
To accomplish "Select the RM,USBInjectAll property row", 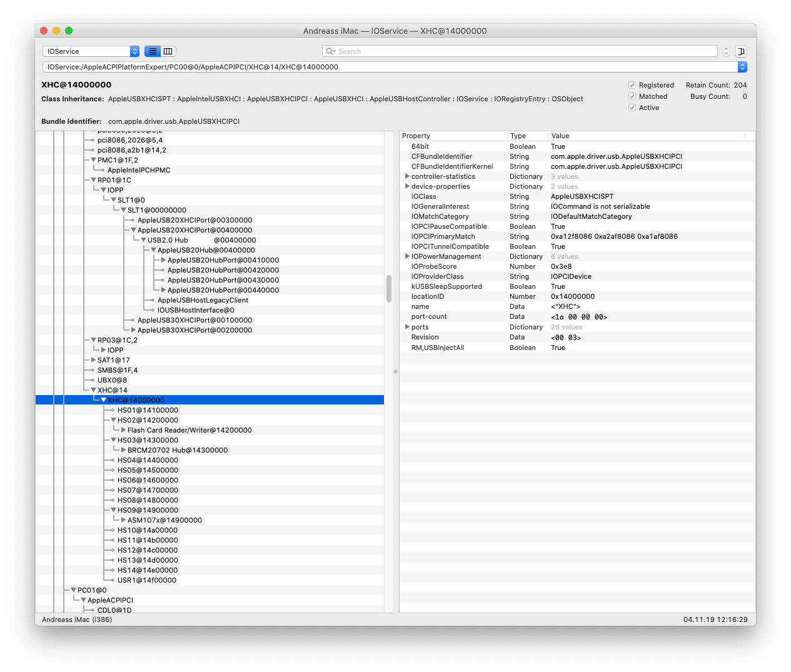I will pos(577,348).
